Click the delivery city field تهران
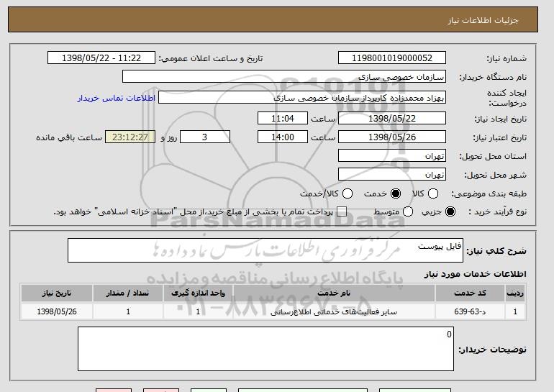The width and height of the screenshot is (554, 392). click(392, 175)
